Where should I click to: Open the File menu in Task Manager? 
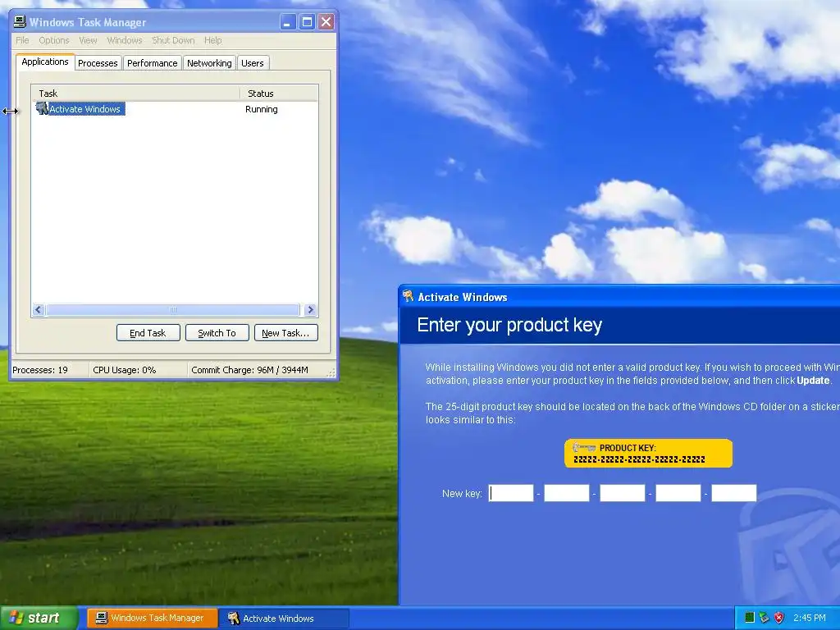coord(22,40)
